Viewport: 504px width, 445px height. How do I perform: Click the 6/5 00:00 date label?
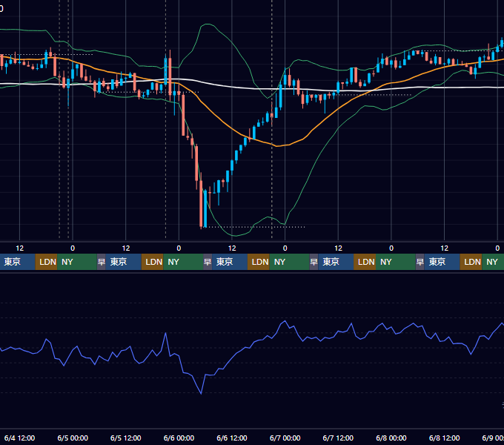click(73, 438)
